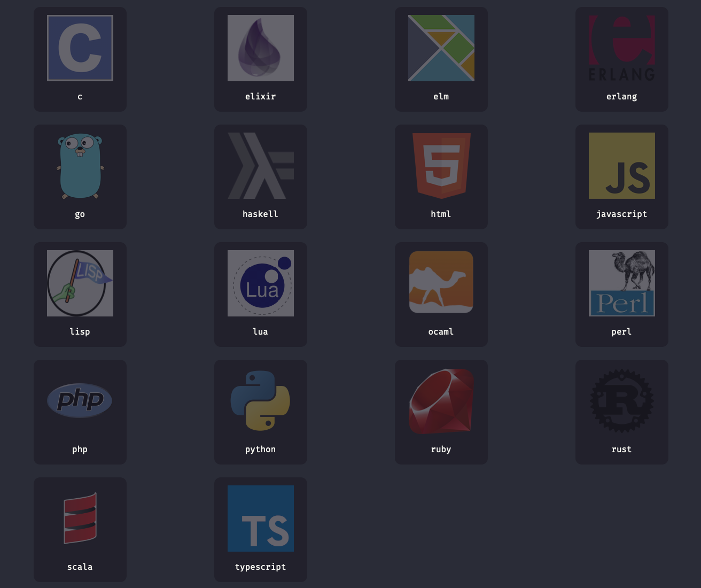701x588 pixels.
Task: Select the 'typescript' label
Action: 261,567
